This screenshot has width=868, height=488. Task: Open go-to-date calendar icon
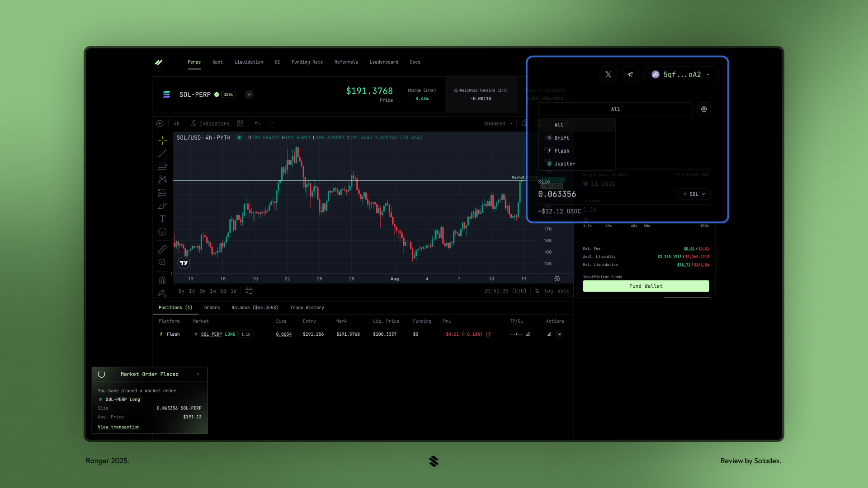click(249, 291)
